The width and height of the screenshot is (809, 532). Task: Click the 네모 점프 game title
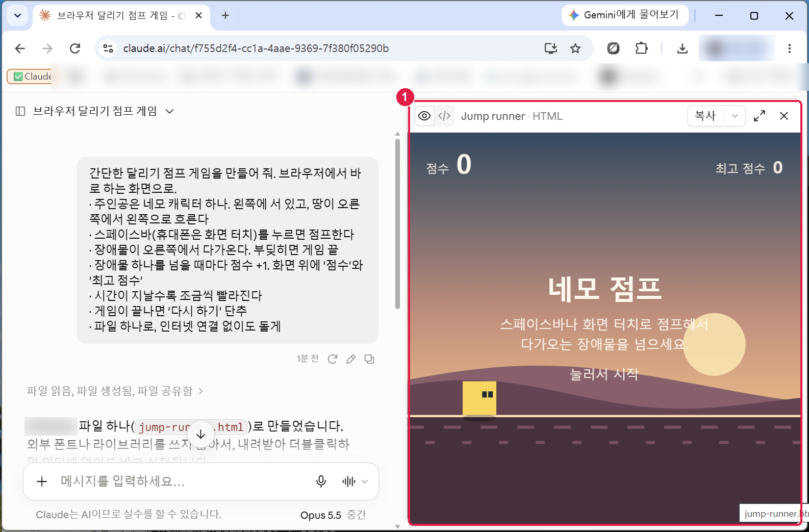[x=604, y=289]
